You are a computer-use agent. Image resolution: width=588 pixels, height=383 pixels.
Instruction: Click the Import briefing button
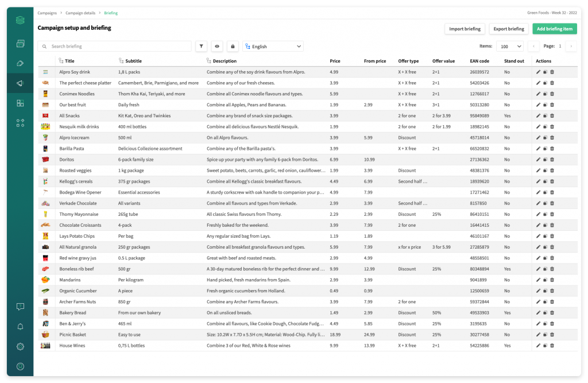[465, 29]
